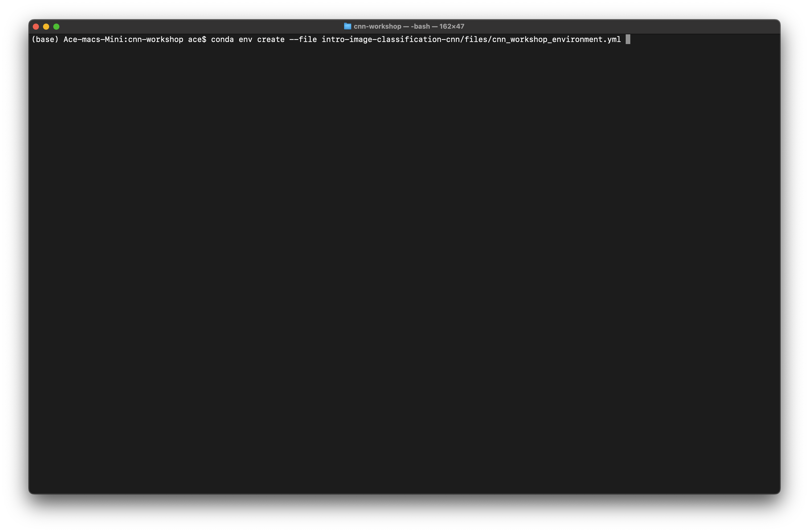Viewport: 809px width, 532px height.
Task: Click the red close button
Action: pyautogui.click(x=35, y=26)
